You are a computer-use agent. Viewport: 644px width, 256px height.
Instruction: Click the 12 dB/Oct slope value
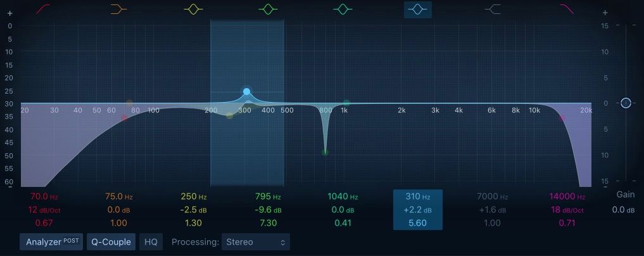(x=44, y=210)
